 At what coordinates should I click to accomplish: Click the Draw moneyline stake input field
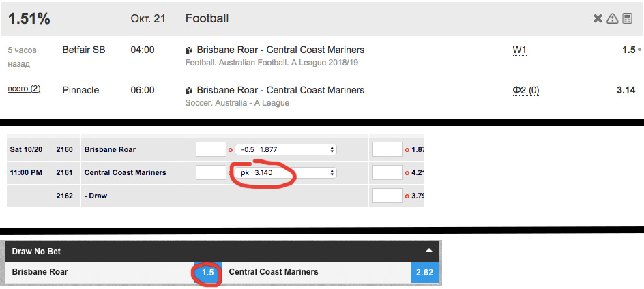(x=387, y=196)
